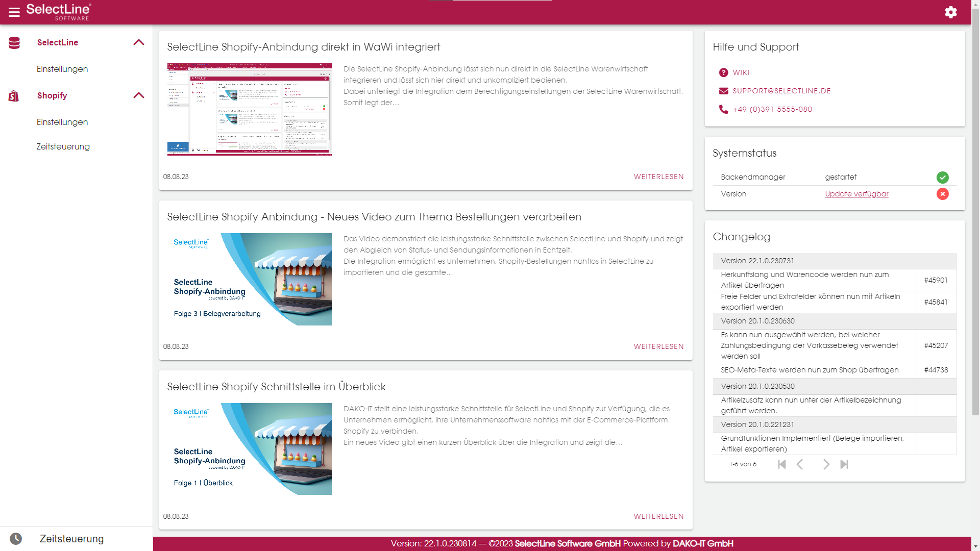Open the WIKI link
This screenshot has height=551, width=980.
click(x=741, y=73)
